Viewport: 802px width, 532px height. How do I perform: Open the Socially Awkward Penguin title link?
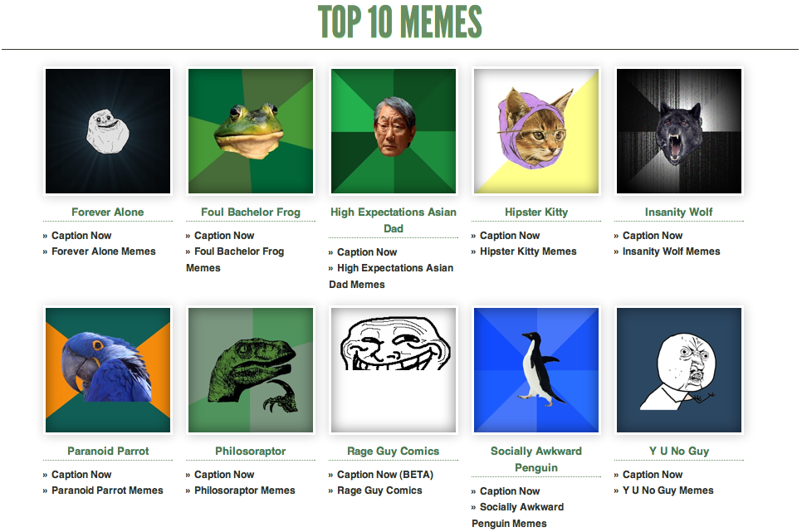pos(536,459)
